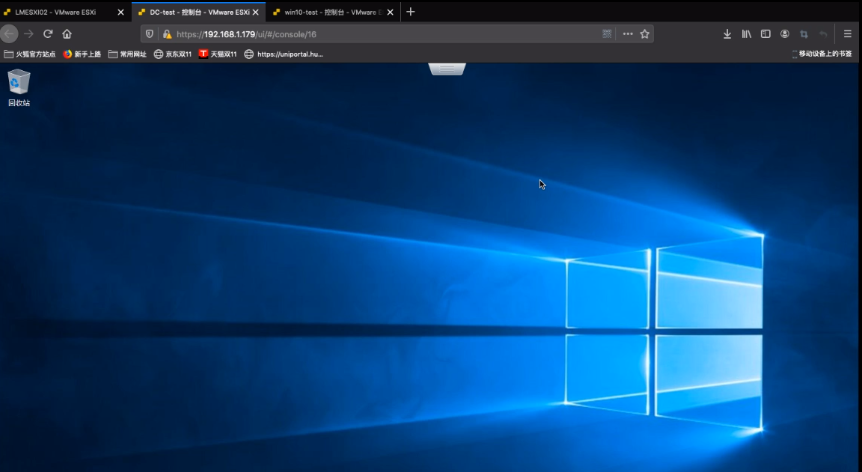This screenshot has width=862, height=472.
Task: Open the page actions three-dot menu
Action: coord(628,34)
